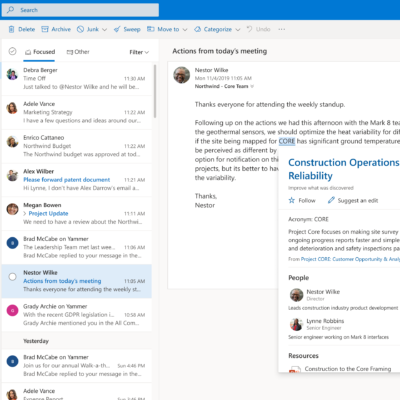Image resolution: width=400 pixels, height=400 pixels.
Task: Click Adele Vance's avatar in Marketing Strategy row
Action: click(x=12, y=108)
